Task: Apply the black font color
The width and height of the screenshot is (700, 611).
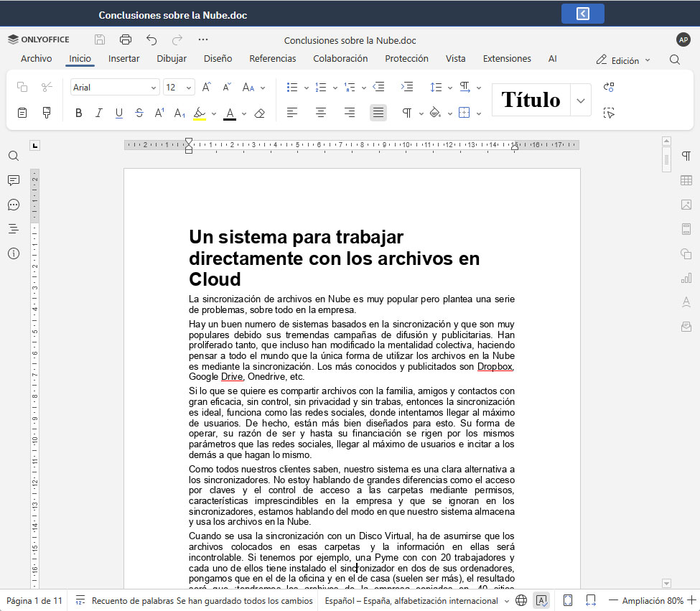Action: 230,113
